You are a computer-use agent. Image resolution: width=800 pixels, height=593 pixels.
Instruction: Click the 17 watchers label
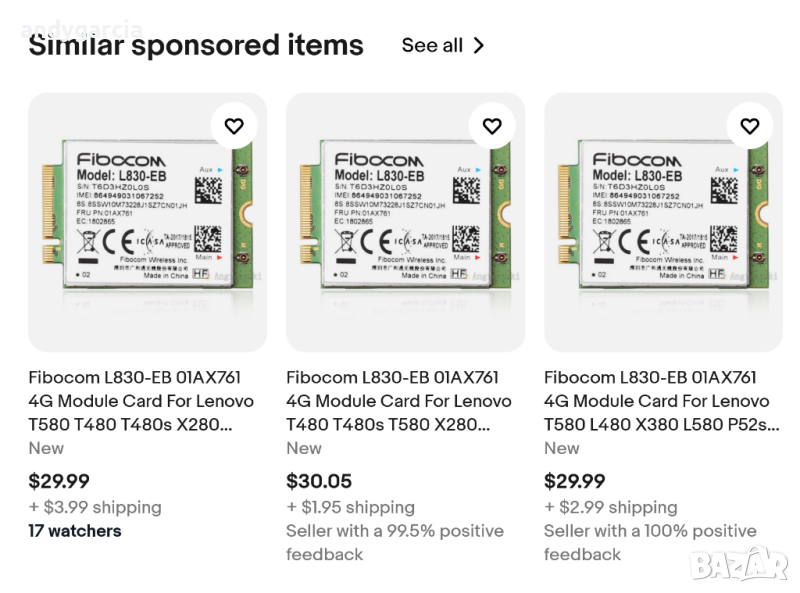click(x=75, y=531)
